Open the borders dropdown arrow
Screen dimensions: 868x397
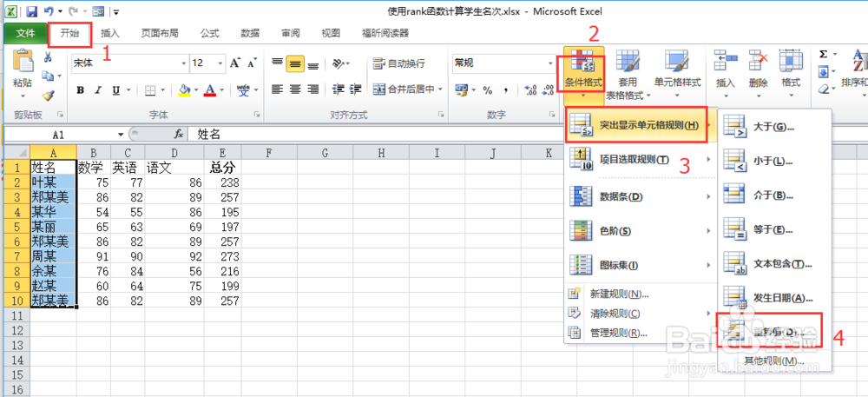(161, 89)
